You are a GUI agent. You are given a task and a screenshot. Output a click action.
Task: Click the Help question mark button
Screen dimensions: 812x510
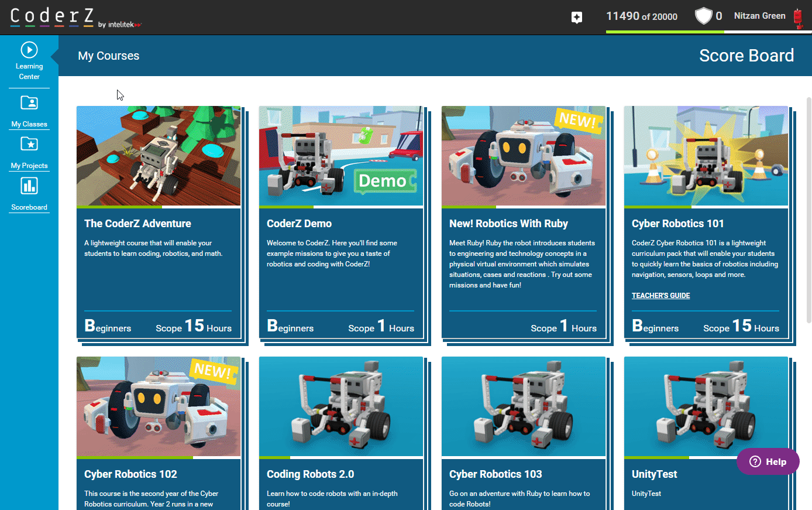click(x=768, y=461)
